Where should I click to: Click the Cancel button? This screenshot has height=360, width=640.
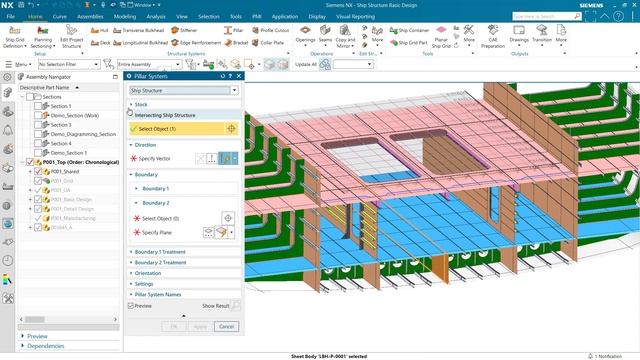click(x=227, y=327)
